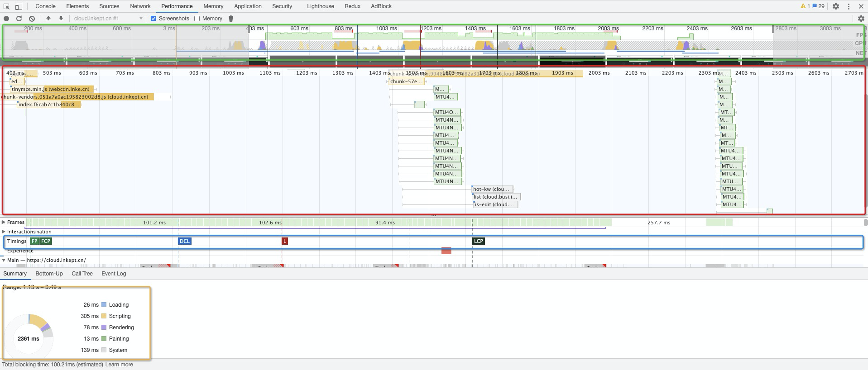Screen dimensions: 868x370
Task: Click the load profile upload icon
Action: tap(48, 19)
